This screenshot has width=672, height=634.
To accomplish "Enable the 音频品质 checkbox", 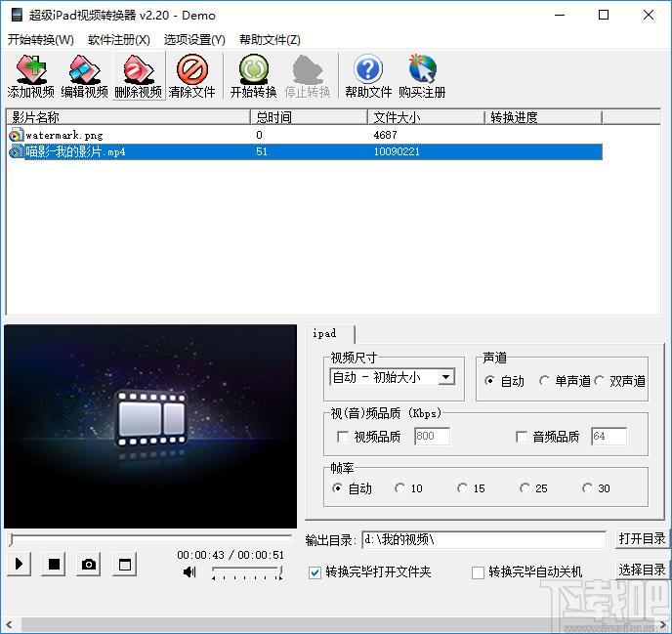I will tap(522, 437).
